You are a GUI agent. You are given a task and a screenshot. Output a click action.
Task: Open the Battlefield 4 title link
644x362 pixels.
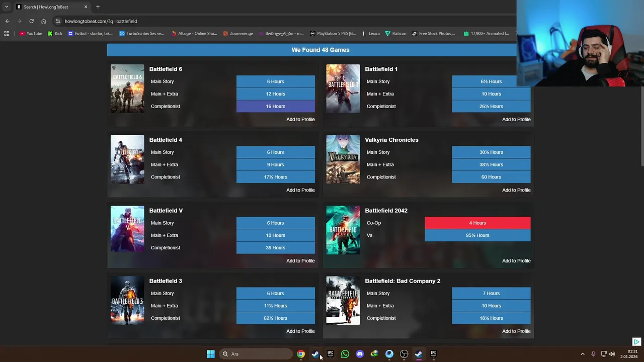click(166, 140)
